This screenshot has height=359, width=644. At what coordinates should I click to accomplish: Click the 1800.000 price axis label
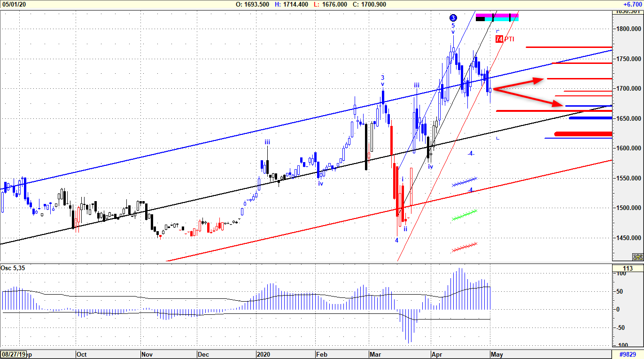point(628,29)
